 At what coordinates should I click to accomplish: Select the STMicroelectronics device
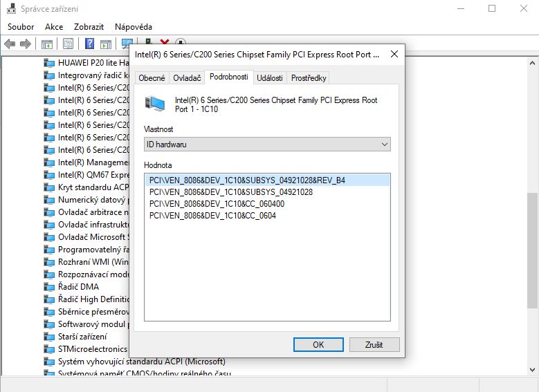(86, 349)
